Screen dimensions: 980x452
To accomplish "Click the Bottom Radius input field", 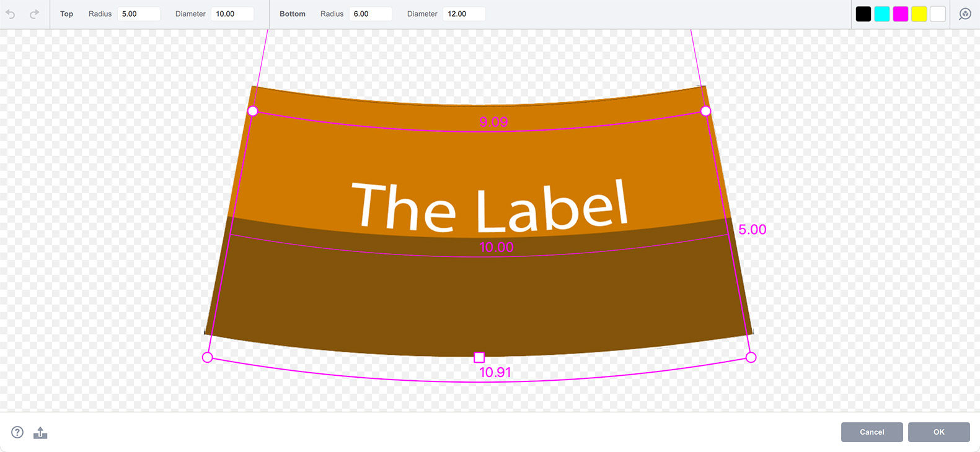I will pyautogui.click(x=371, y=14).
